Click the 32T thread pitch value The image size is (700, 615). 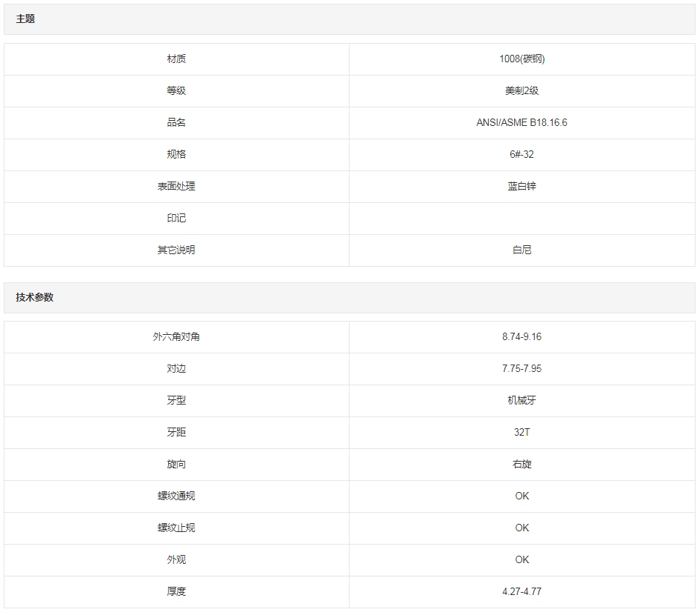(521, 433)
